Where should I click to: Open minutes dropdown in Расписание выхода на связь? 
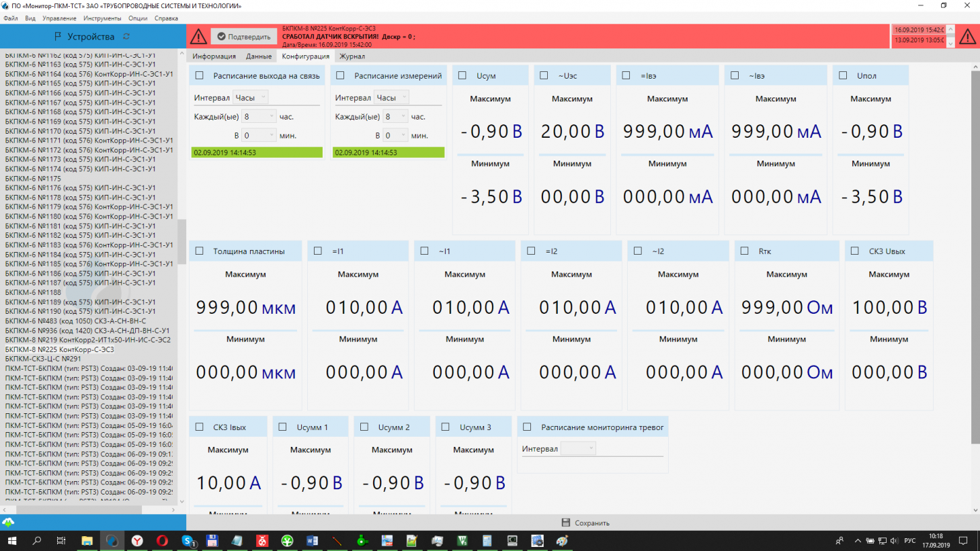(x=259, y=135)
